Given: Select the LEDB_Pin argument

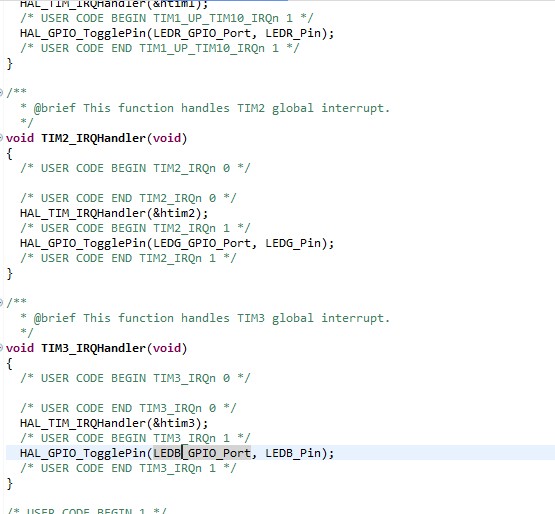Looking at the screenshot, I should (x=293, y=453).
